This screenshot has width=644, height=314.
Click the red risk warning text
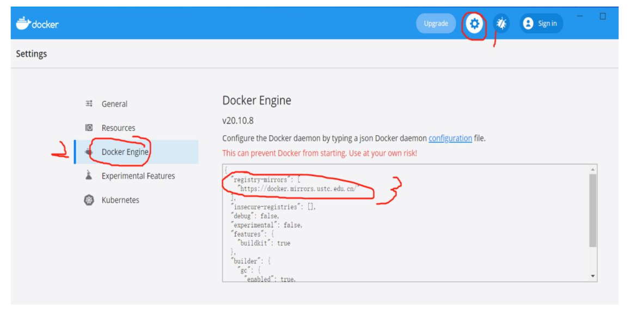(x=320, y=154)
